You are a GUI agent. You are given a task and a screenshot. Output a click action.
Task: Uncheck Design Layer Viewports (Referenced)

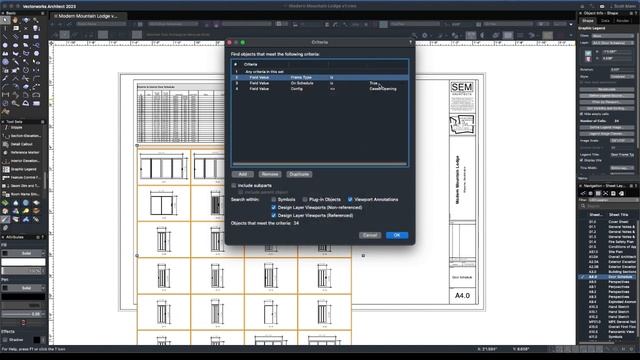coord(273,216)
